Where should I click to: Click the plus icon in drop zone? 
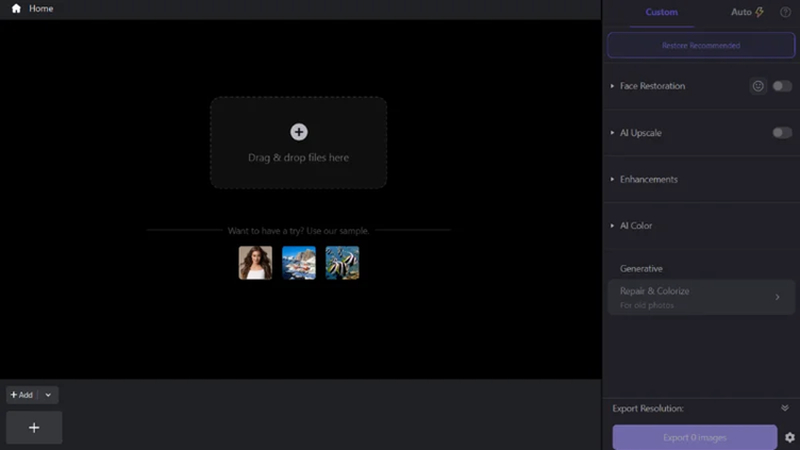(x=298, y=132)
